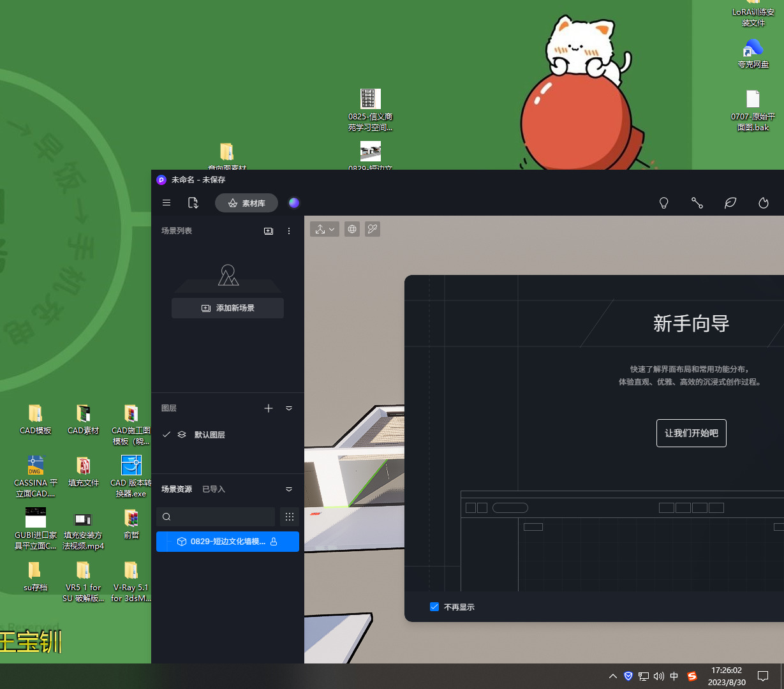Image resolution: width=784 pixels, height=689 pixels.
Task: Click the globe icon in viewport toolbar
Action: (x=352, y=229)
